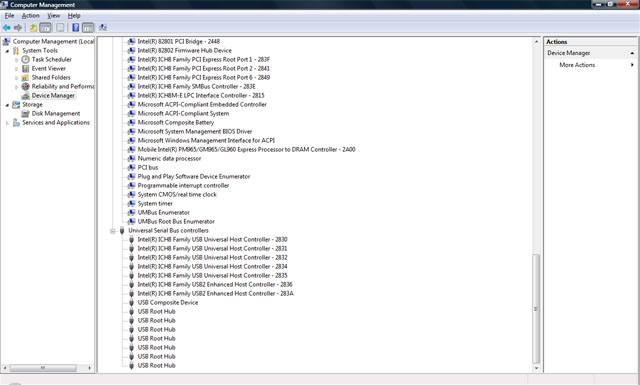Open the More Actions submenu arrow
The width and height of the screenshot is (640, 385).
pos(632,65)
